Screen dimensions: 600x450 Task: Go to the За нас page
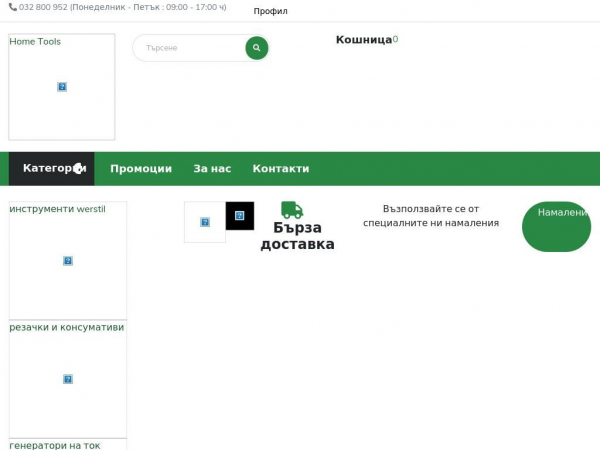click(x=212, y=169)
